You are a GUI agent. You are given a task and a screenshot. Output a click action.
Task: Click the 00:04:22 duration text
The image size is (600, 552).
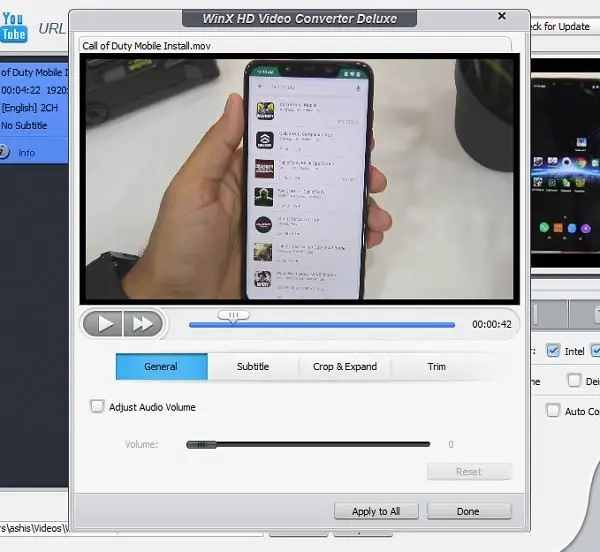tap(21, 90)
